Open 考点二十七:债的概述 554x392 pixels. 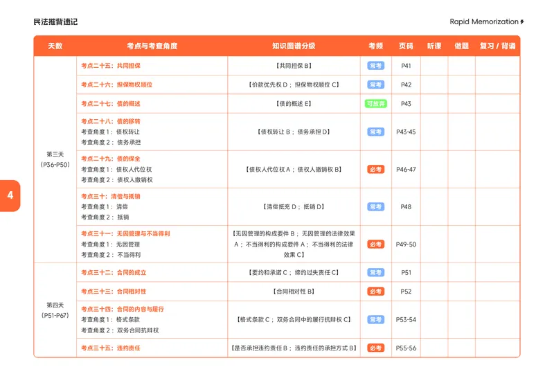111,104
